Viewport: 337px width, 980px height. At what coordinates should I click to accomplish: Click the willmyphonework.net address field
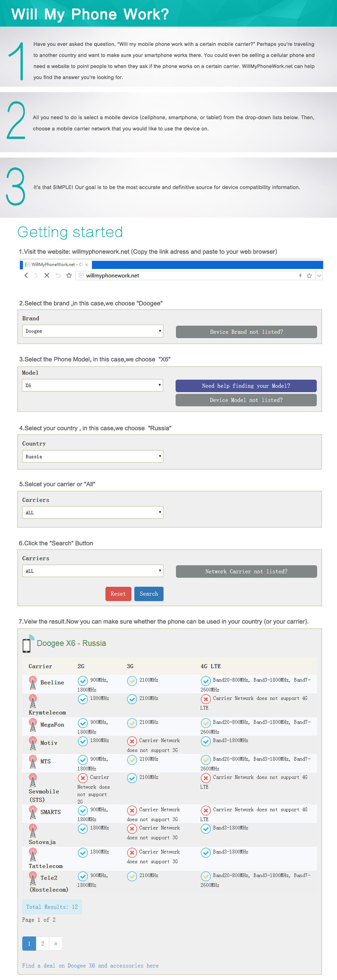coord(182,275)
